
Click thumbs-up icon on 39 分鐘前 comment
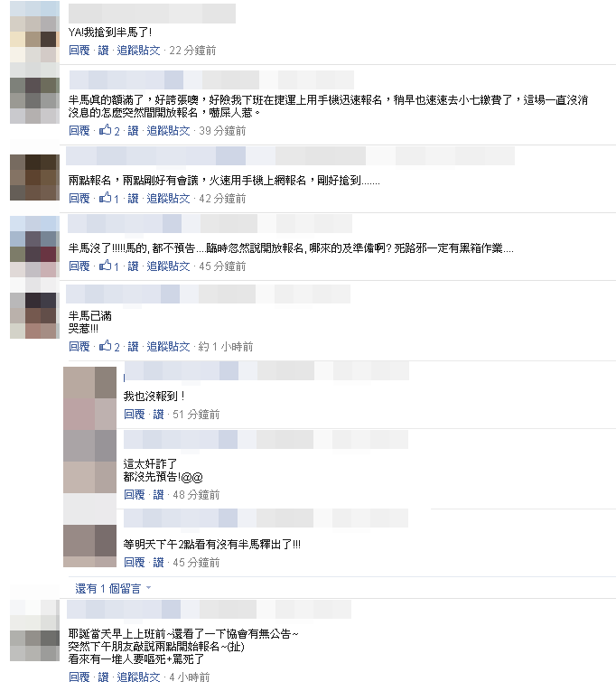coord(105,130)
